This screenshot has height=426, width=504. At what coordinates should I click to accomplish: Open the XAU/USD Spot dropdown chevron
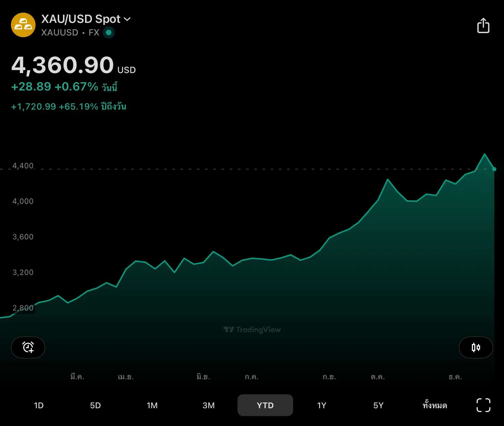click(127, 19)
